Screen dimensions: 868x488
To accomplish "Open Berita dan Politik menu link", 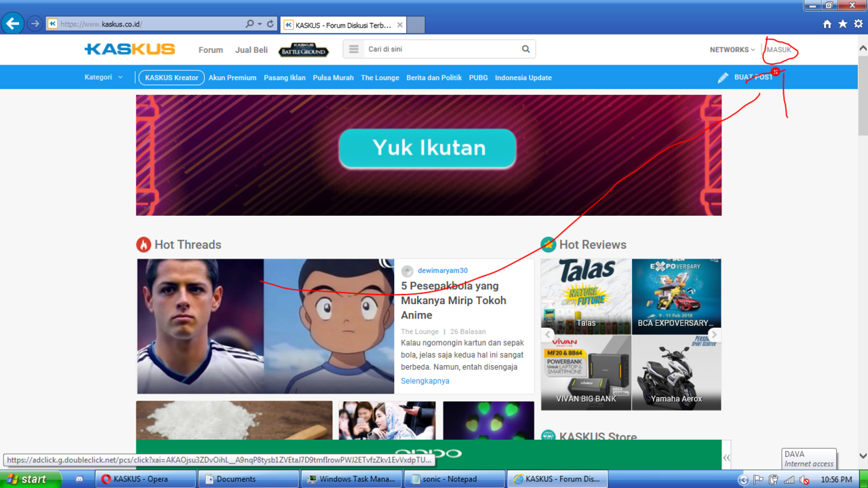I will click(x=434, y=77).
